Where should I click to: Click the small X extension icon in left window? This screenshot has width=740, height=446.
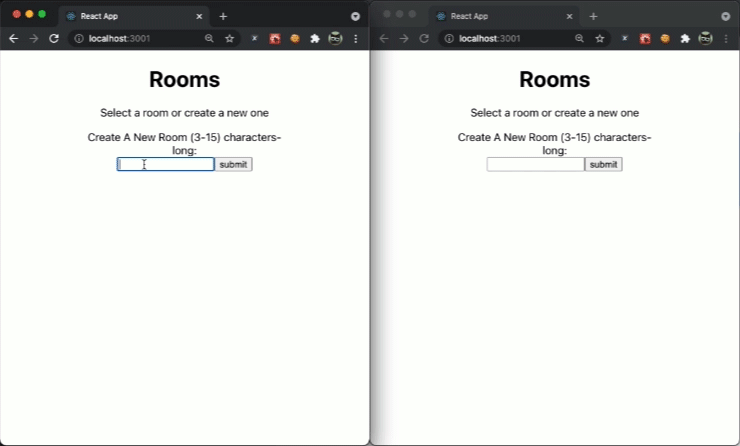[254, 38]
